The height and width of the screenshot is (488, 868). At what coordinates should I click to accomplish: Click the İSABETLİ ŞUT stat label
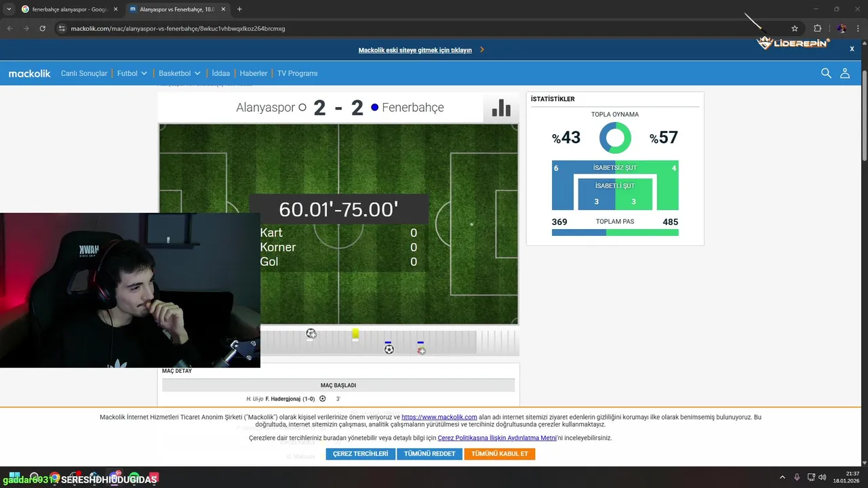pyautogui.click(x=615, y=186)
